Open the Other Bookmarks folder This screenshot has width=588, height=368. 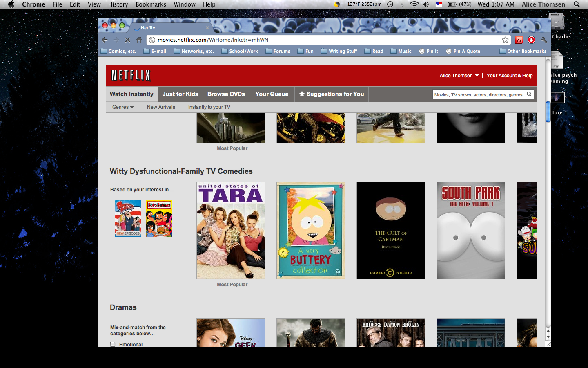[523, 51]
